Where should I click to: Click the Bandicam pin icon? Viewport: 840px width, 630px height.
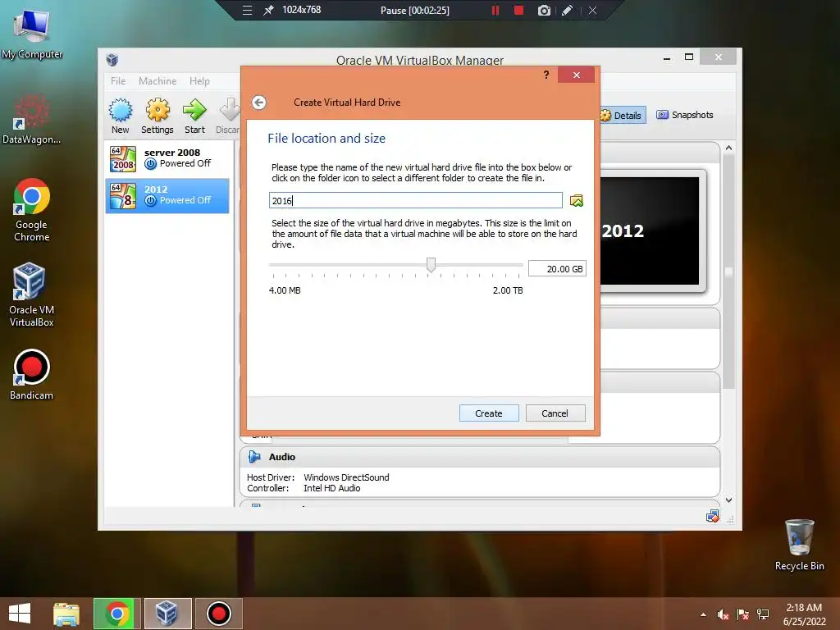point(268,10)
